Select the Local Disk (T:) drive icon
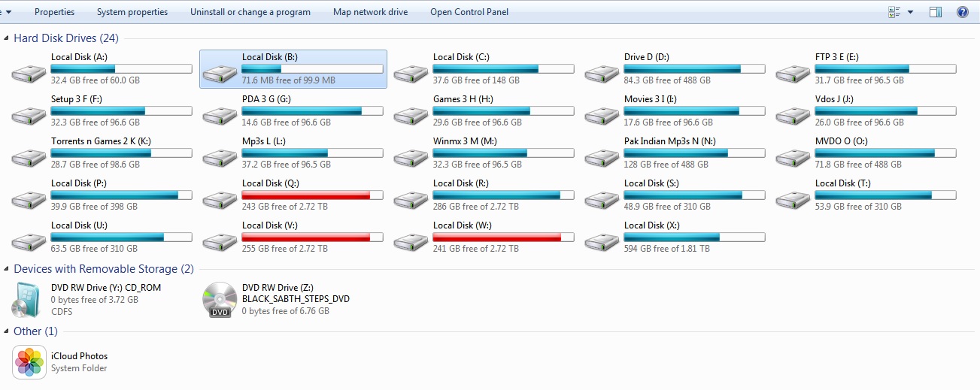Screen dimensions: 980x390 [x=793, y=200]
